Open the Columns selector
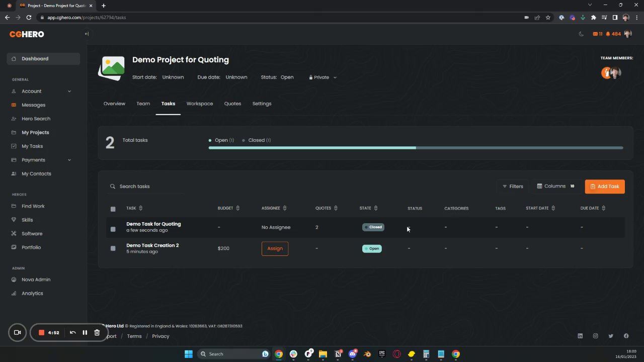644x362 pixels. (x=556, y=187)
